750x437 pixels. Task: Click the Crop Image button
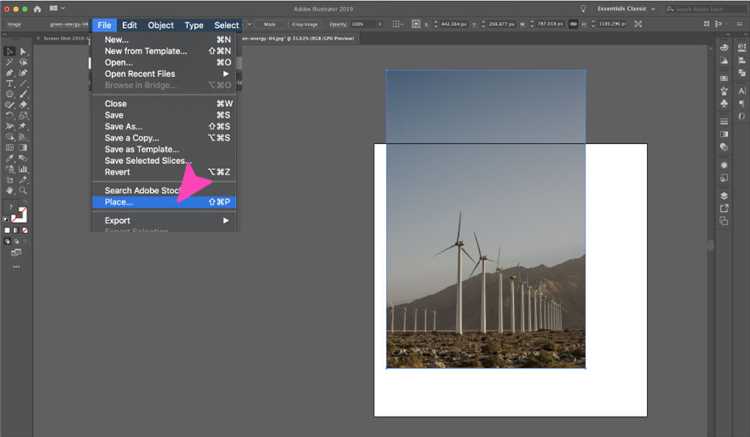[x=304, y=24]
